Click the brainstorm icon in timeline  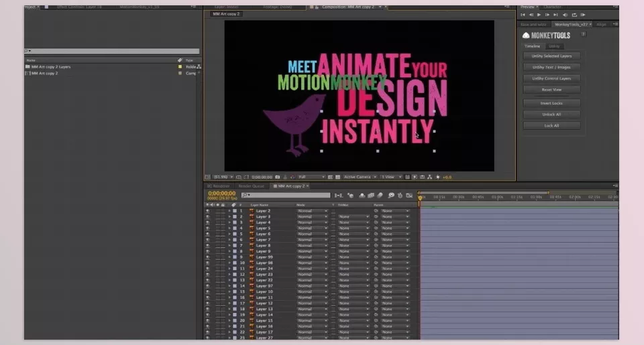[x=391, y=196]
